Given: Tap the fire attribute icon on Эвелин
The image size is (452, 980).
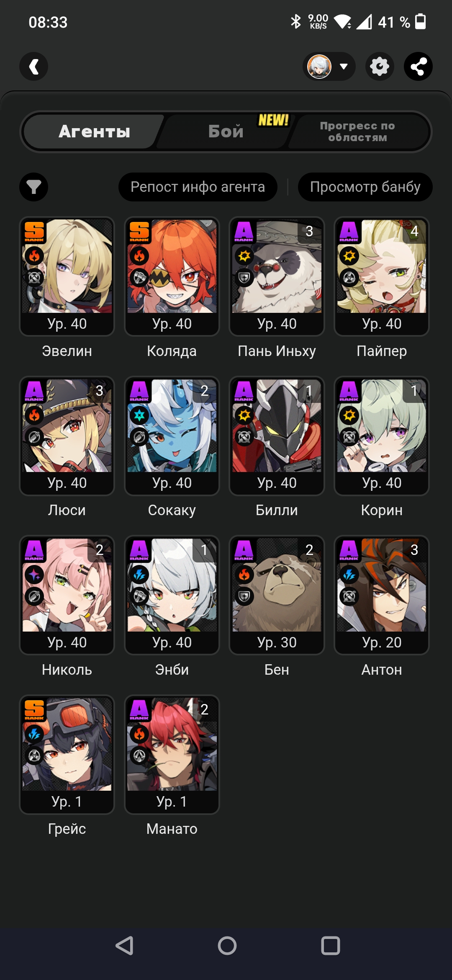Looking at the screenshot, I should (34, 255).
